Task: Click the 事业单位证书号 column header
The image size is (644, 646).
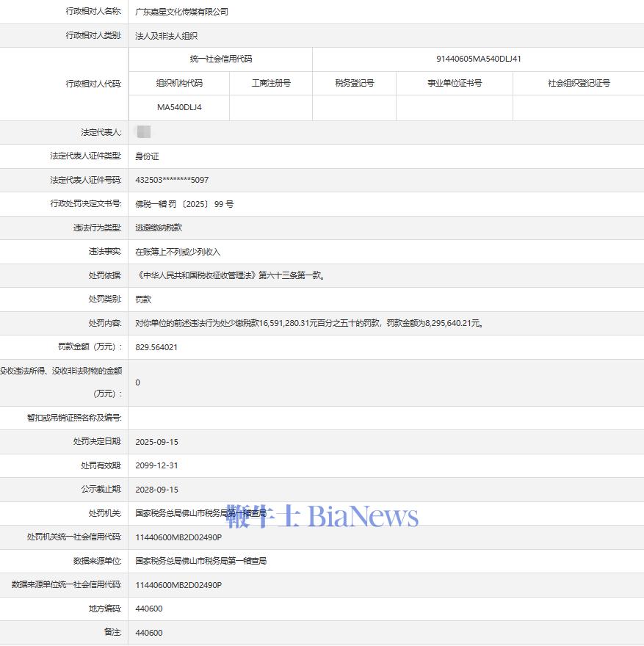Action: [455, 83]
